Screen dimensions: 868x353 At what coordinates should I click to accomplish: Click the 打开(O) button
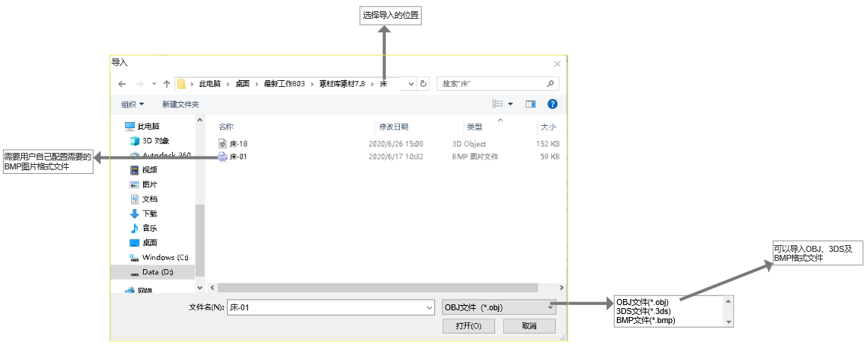click(x=468, y=326)
